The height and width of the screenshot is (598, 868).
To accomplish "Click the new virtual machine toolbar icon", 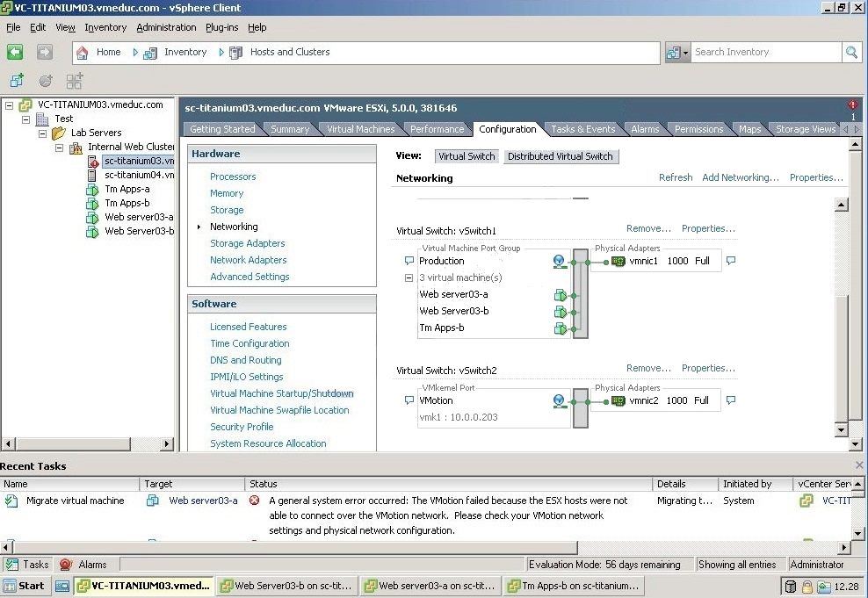I will (x=18, y=81).
